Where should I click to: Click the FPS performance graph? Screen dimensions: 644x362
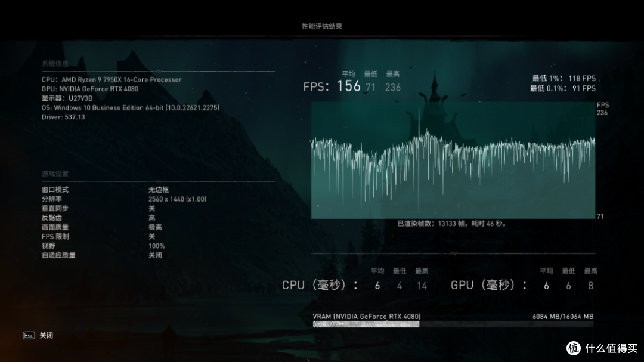453,160
